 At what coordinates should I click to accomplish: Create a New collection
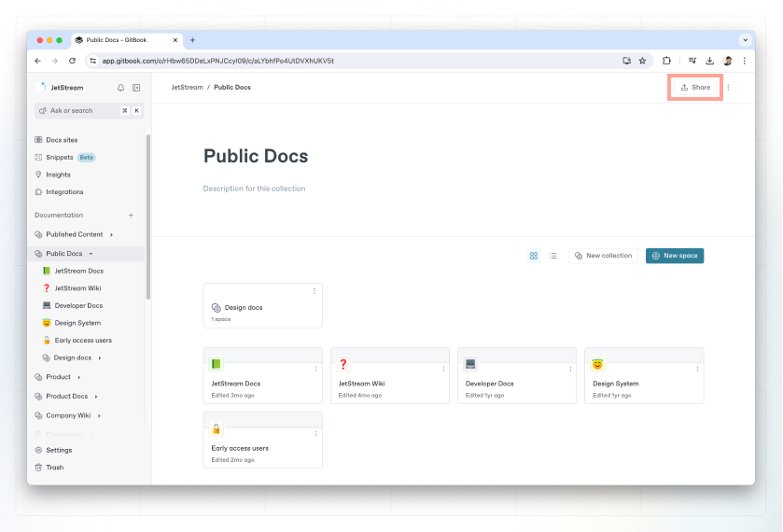click(603, 256)
